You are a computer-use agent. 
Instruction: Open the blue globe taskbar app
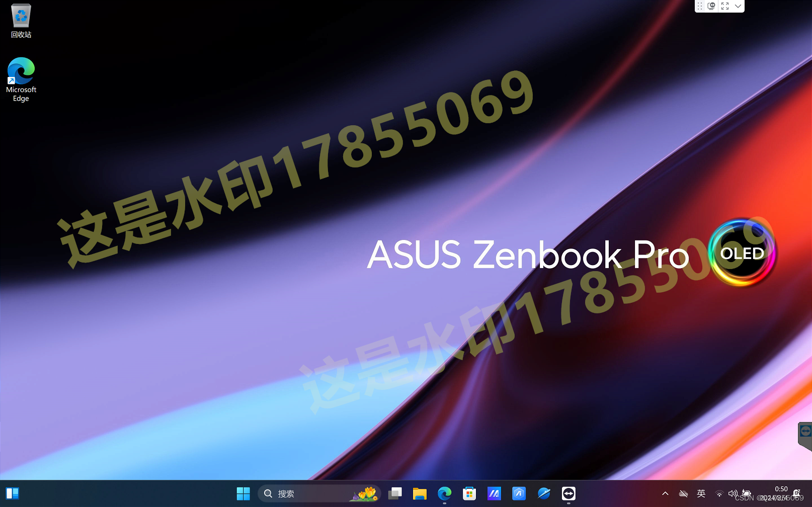(x=544, y=494)
